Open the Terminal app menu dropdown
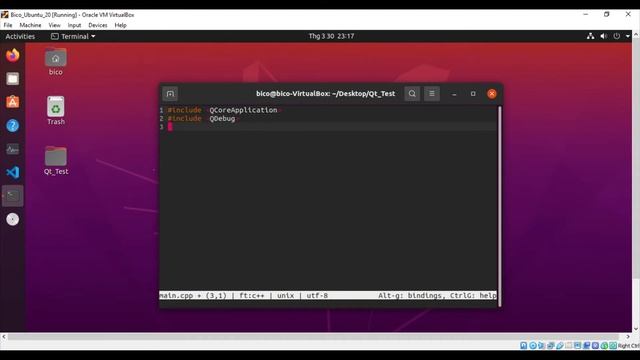 (73, 36)
